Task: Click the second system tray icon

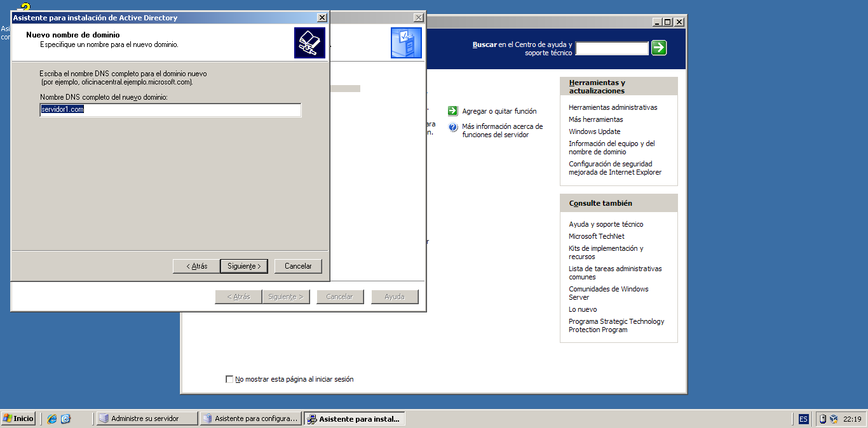Action: pyautogui.click(x=834, y=418)
